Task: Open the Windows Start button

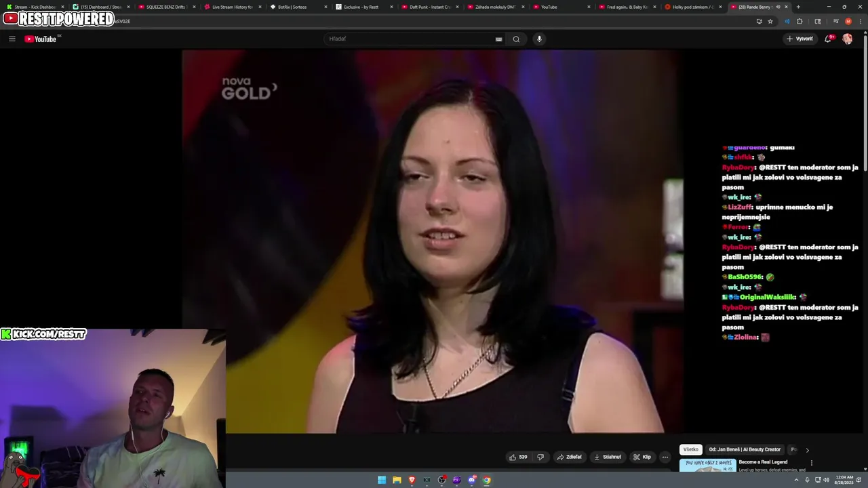Action: click(382, 480)
